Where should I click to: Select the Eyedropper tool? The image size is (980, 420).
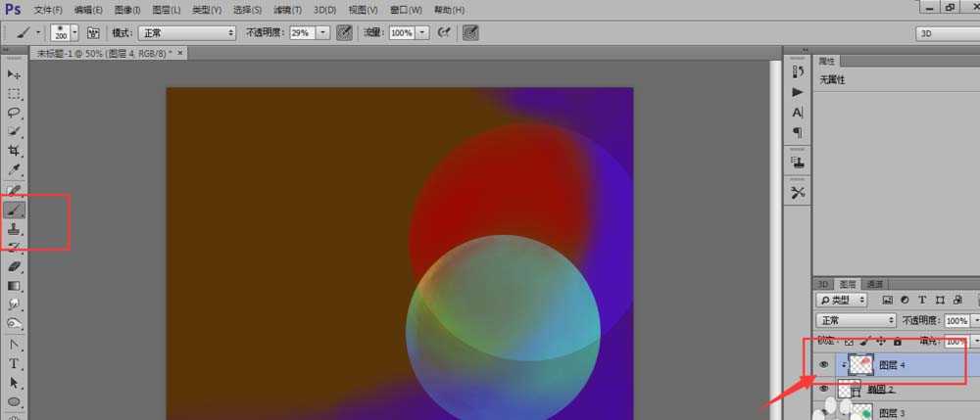(15, 170)
